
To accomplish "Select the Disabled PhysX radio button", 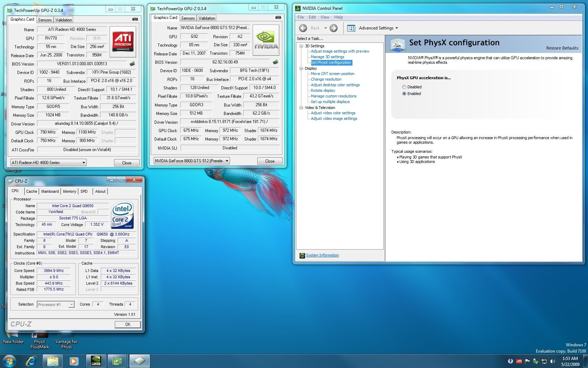I will click(x=404, y=87).
